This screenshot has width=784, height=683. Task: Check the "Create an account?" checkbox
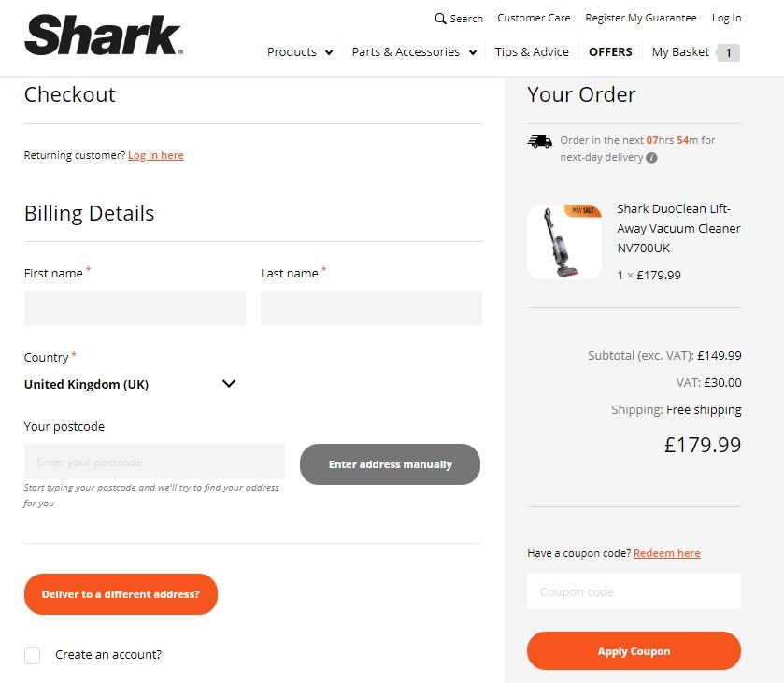click(x=33, y=655)
